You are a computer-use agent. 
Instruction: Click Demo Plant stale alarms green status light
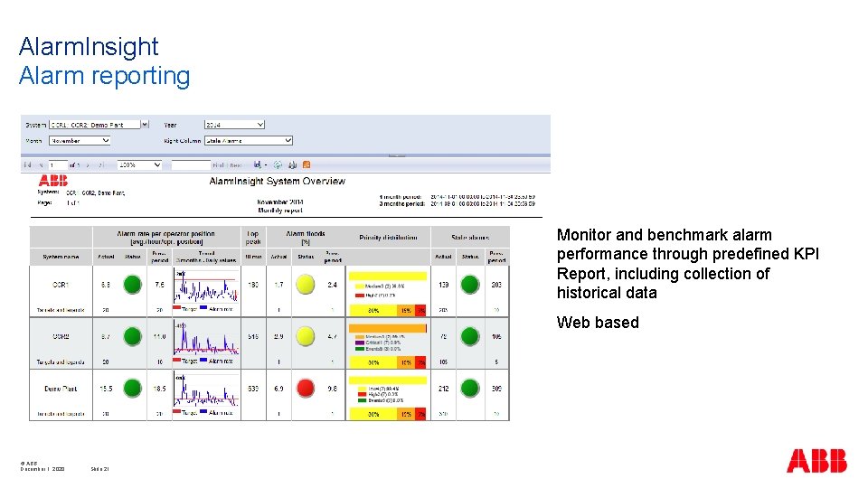(470, 388)
